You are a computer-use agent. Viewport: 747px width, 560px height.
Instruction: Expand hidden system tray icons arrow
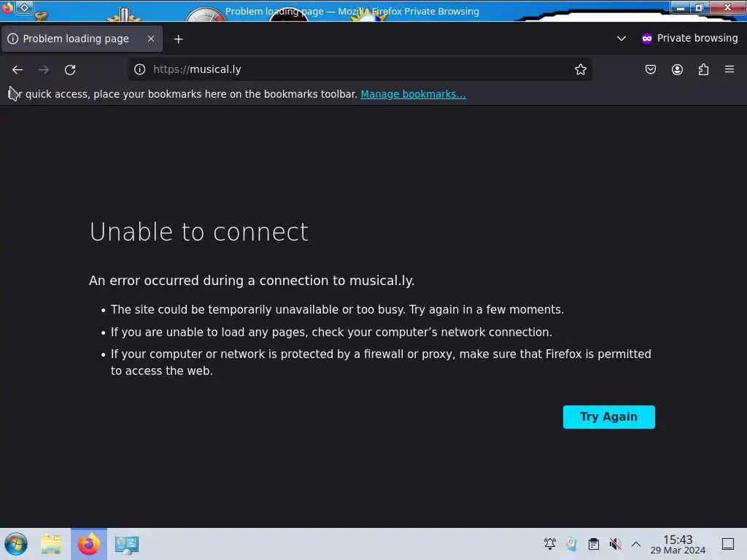636,544
